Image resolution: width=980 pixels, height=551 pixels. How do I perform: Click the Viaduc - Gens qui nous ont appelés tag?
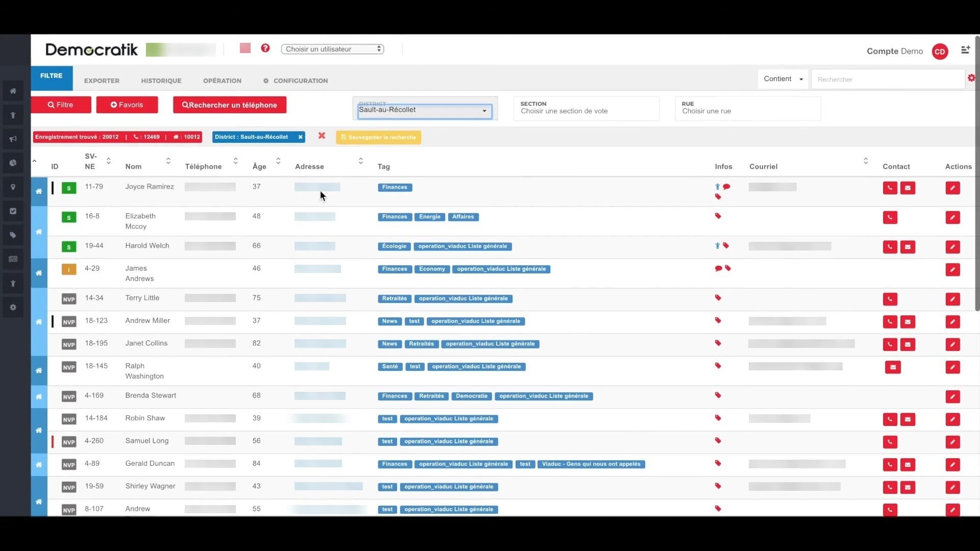click(591, 464)
